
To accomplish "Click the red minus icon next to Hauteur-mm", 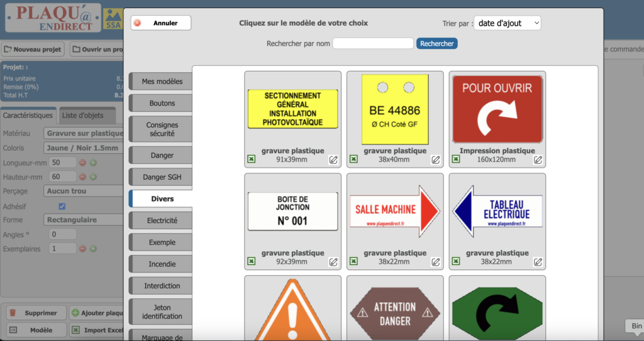I will coord(82,177).
